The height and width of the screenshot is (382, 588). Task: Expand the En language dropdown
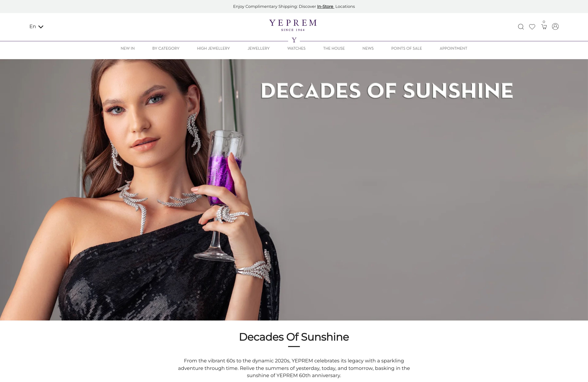coord(36,26)
